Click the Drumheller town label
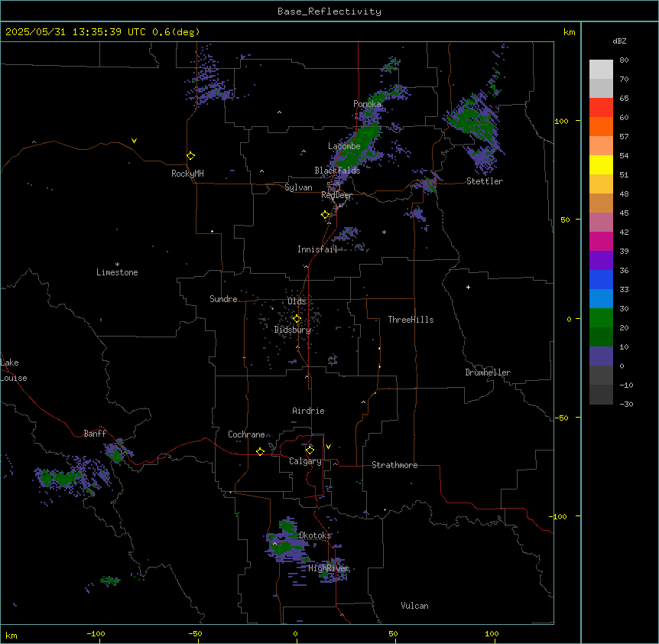 click(488, 372)
